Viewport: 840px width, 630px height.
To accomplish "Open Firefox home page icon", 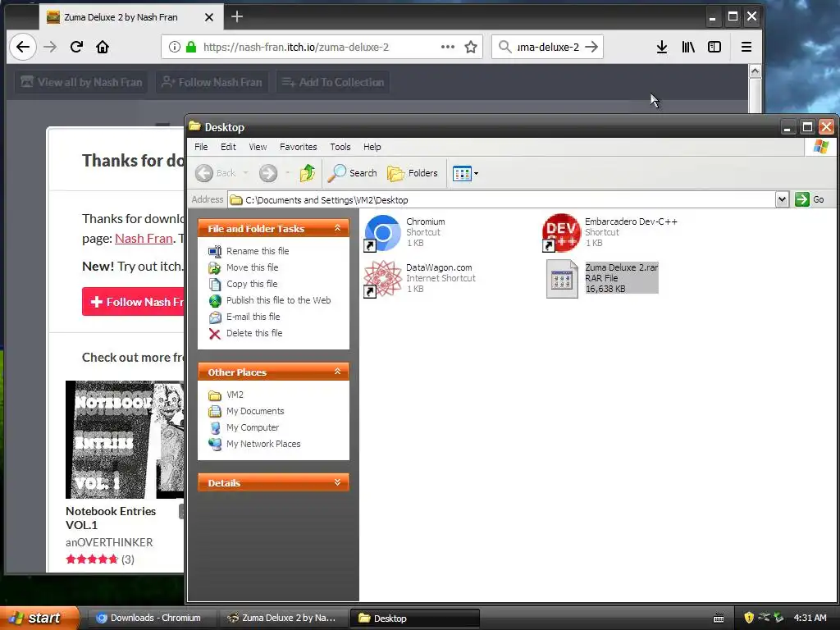I will click(x=103, y=47).
